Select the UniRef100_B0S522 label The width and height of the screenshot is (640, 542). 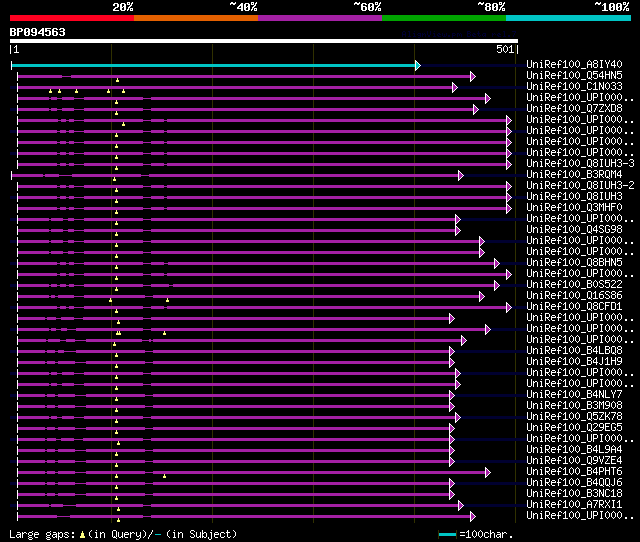(x=574, y=284)
